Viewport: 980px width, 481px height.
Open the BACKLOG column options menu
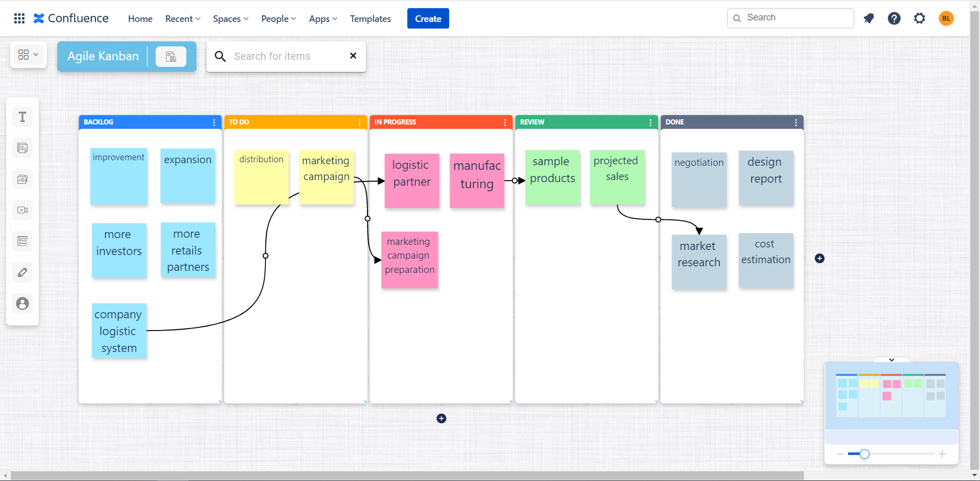coord(214,122)
